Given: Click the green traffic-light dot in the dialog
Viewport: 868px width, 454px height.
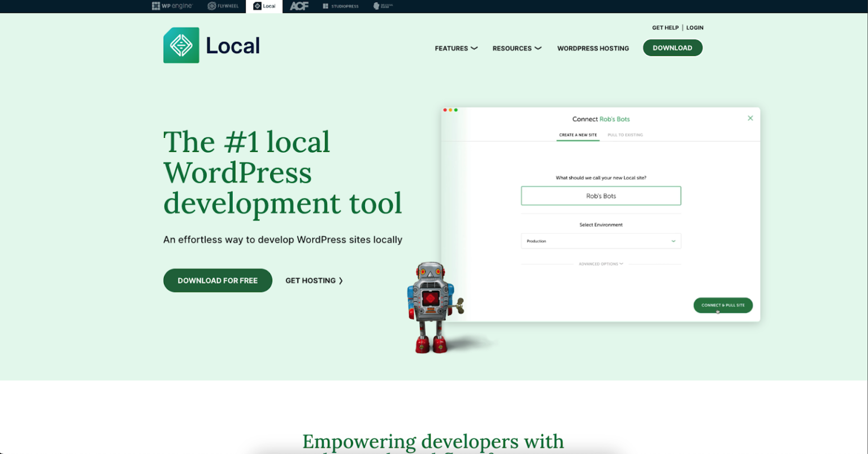Looking at the screenshot, I should (x=455, y=110).
